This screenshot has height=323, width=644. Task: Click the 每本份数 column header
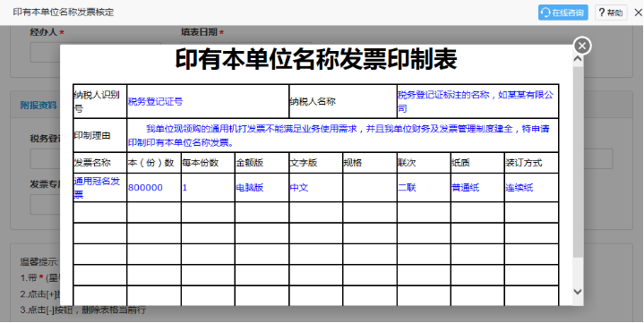[x=208, y=163]
